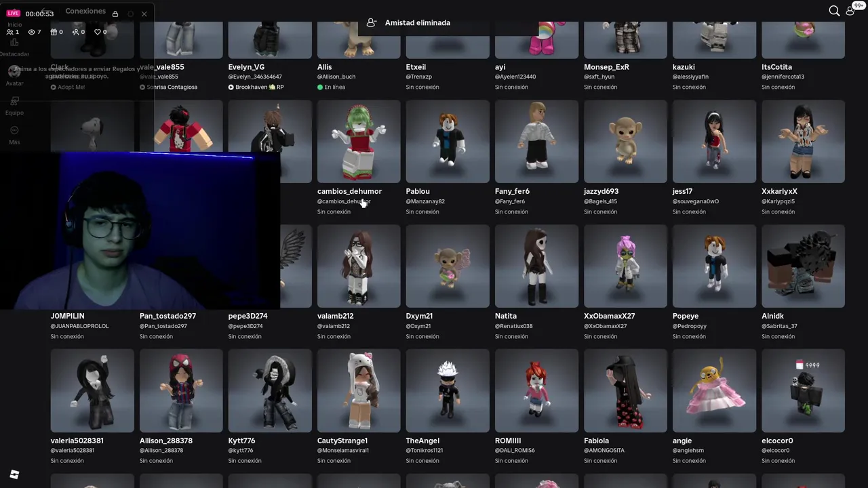Open jazzyd693's monkey avatar thumbnail
This screenshot has width=868, height=488.
[625, 141]
